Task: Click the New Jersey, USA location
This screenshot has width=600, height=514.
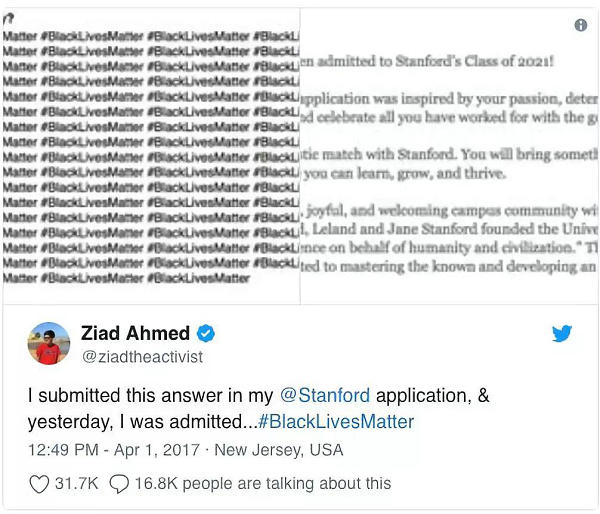Action: pos(279,450)
